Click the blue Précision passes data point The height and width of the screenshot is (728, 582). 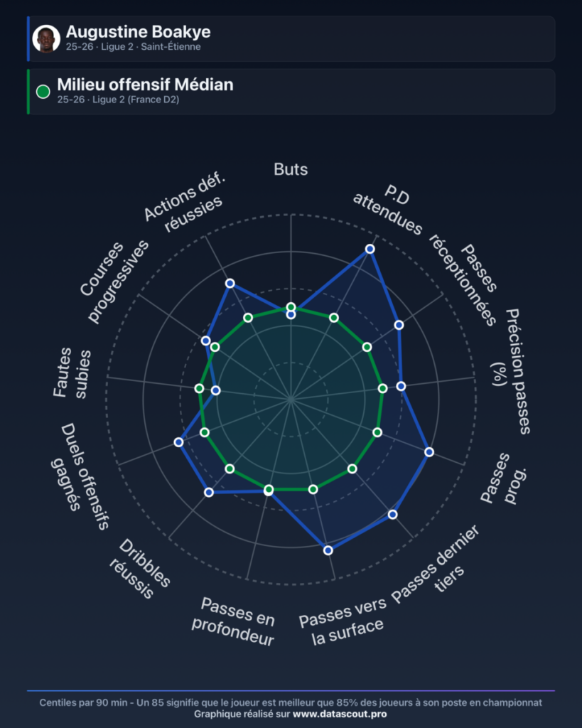[x=402, y=386]
